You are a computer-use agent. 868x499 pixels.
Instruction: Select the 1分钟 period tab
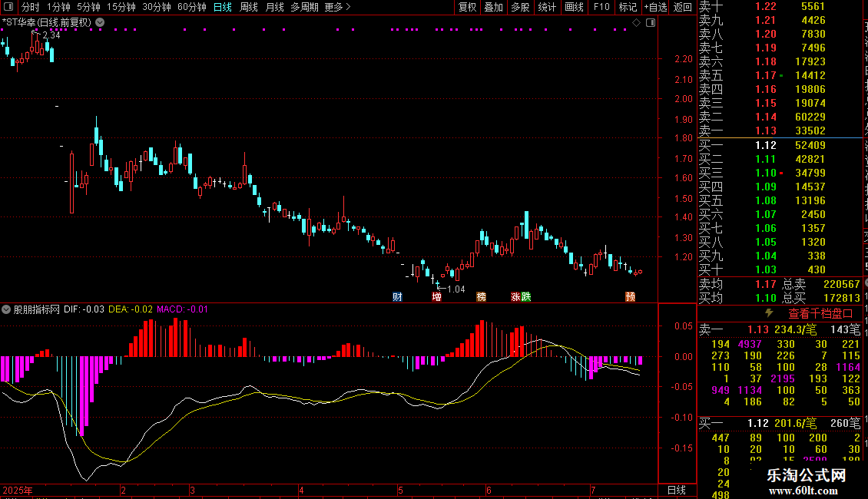coord(58,7)
